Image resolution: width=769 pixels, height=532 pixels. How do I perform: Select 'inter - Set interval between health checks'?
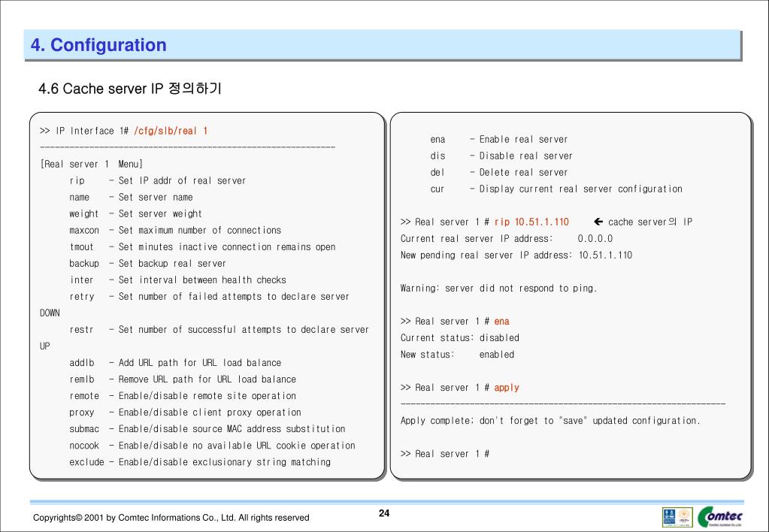(x=177, y=280)
